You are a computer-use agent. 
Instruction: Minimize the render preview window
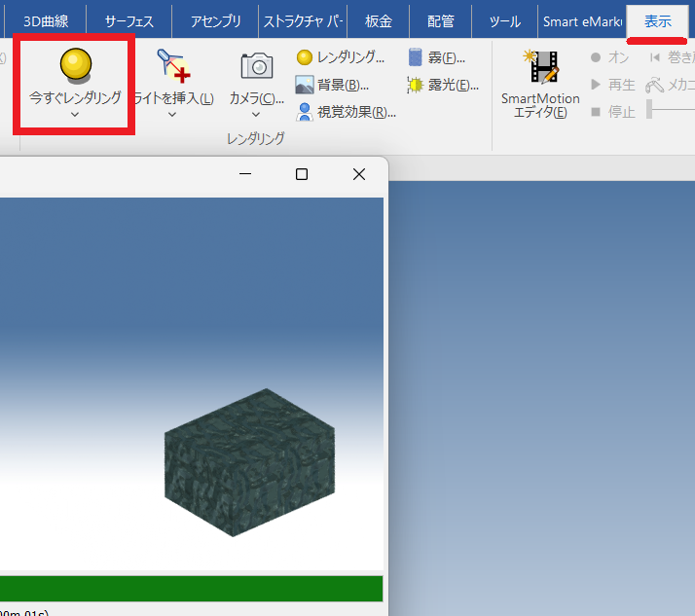(x=245, y=174)
